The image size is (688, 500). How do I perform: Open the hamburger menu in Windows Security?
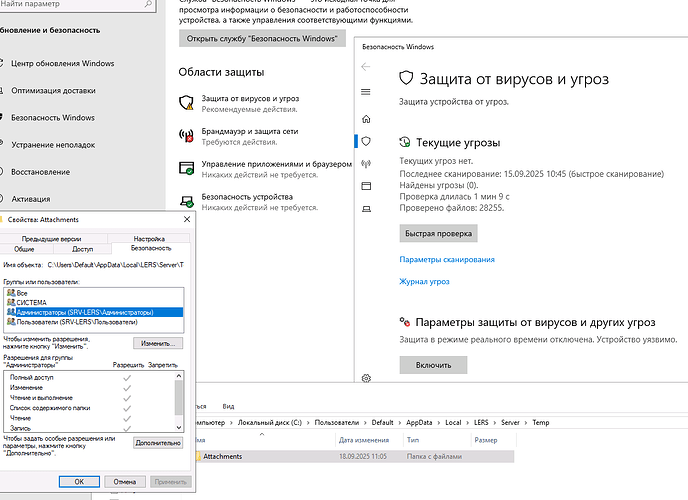pyautogui.click(x=366, y=90)
